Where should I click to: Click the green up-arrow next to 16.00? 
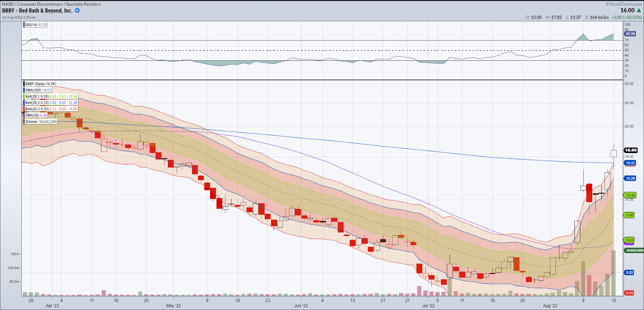click(x=639, y=10)
